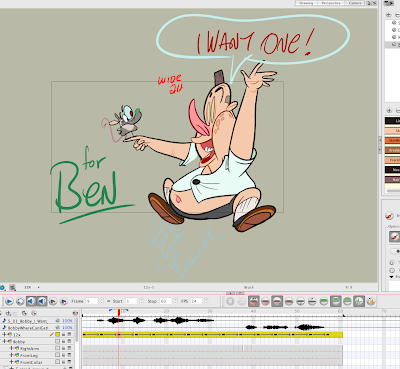The width and height of the screenshot is (400, 369).
Task: Toggle the sound waveform display icon
Action: (359, 301)
